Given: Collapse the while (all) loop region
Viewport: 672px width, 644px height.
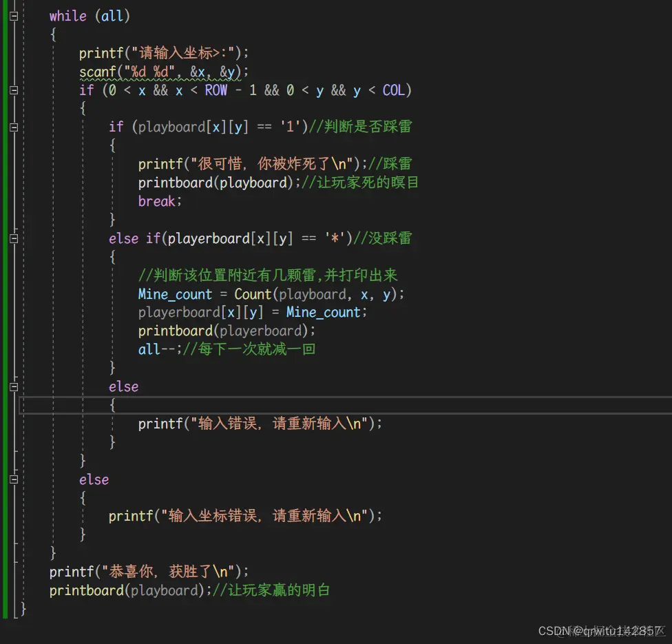Looking at the screenshot, I should (12, 15).
